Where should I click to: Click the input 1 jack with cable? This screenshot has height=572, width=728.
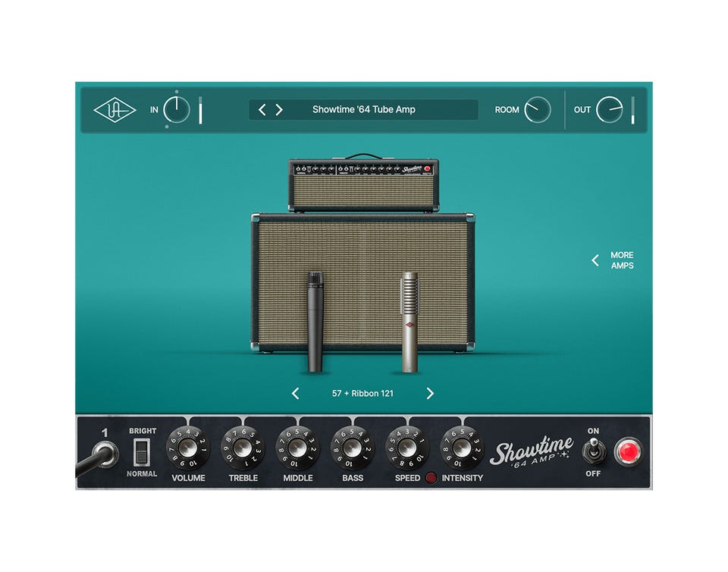click(x=106, y=453)
